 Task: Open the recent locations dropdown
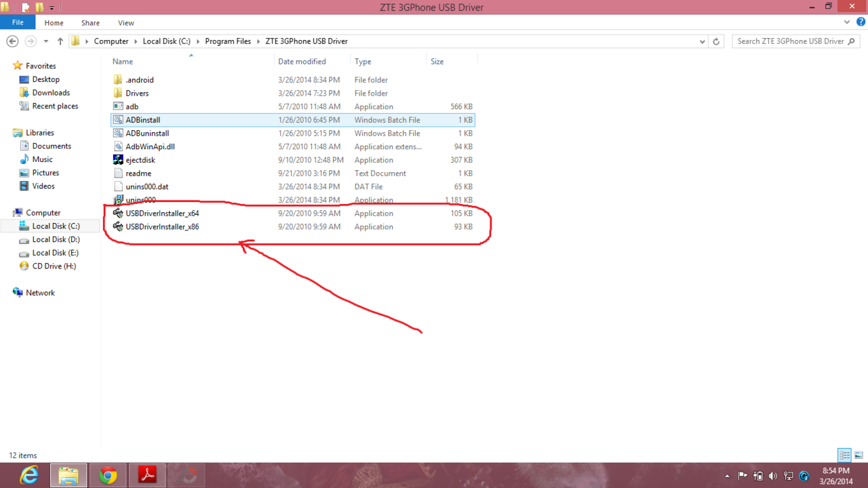tap(46, 41)
